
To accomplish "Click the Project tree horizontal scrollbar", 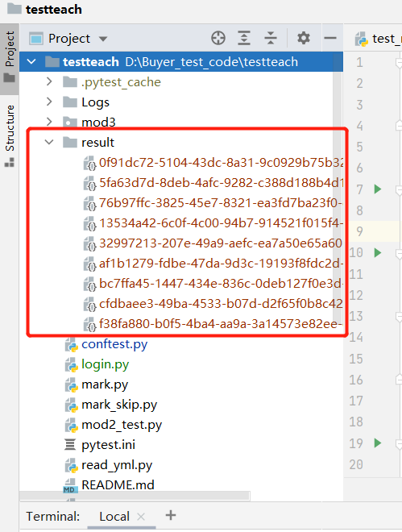I will pyautogui.click(x=135, y=496).
